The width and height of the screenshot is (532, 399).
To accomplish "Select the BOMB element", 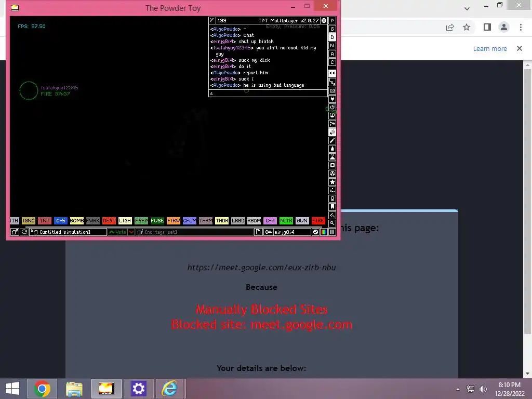I will point(77,220).
